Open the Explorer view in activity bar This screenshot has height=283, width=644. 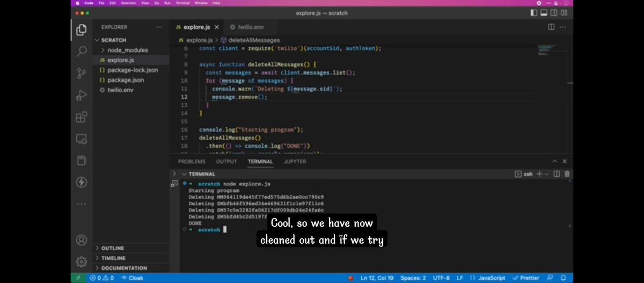pos(82,30)
